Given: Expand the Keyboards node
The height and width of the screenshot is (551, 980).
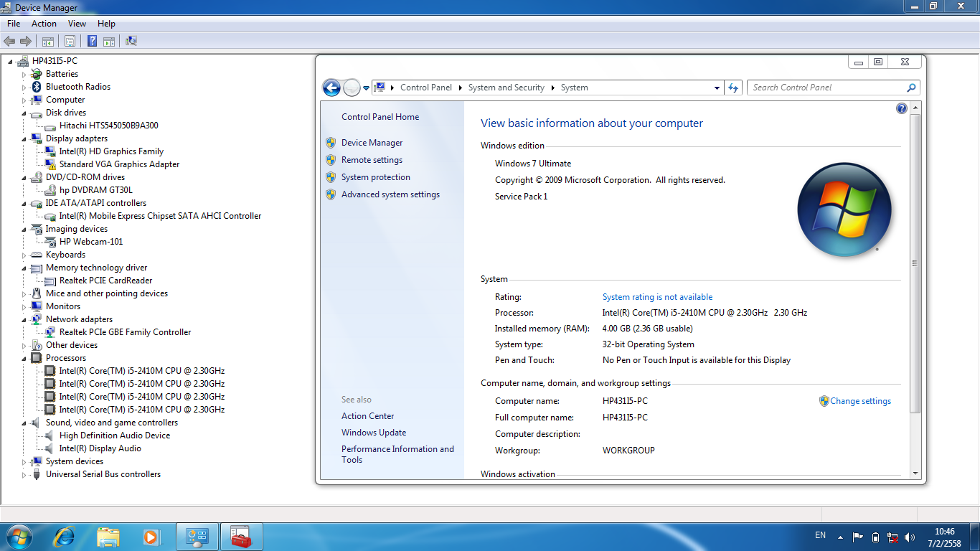Looking at the screenshot, I should 24,255.
